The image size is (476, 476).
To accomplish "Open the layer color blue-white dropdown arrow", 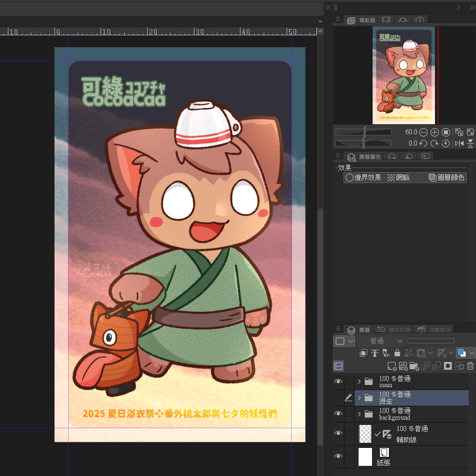I will click(472, 353).
